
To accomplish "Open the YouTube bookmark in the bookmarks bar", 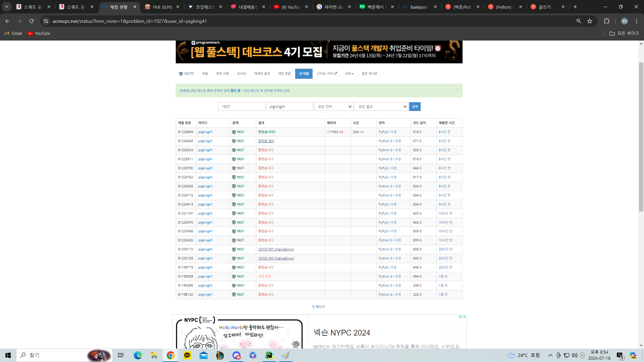I will 39,34.
